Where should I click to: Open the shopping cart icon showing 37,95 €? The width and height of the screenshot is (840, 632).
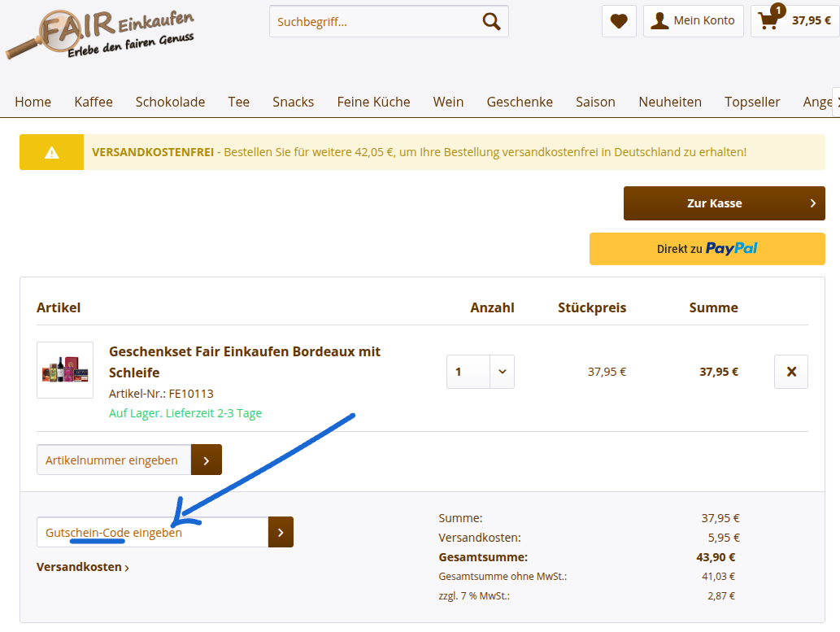768,21
